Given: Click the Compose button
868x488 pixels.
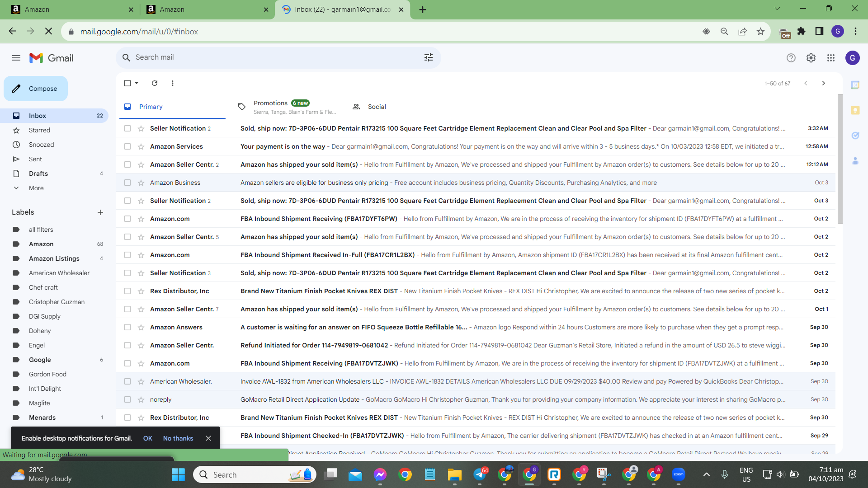Looking at the screenshot, I should [36, 89].
